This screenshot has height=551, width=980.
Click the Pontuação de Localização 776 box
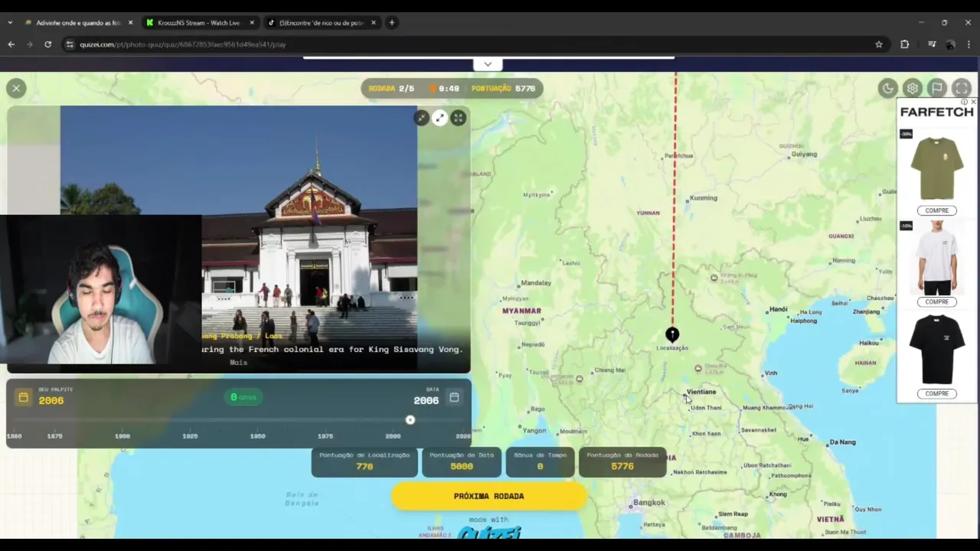tap(364, 461)
